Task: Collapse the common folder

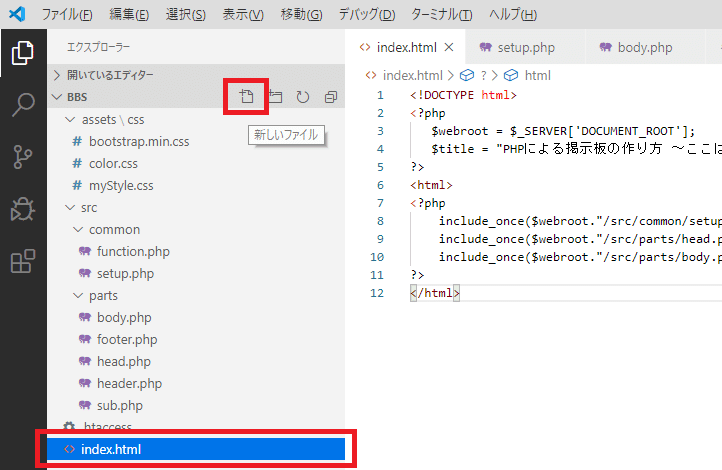Action: [78, 229]
